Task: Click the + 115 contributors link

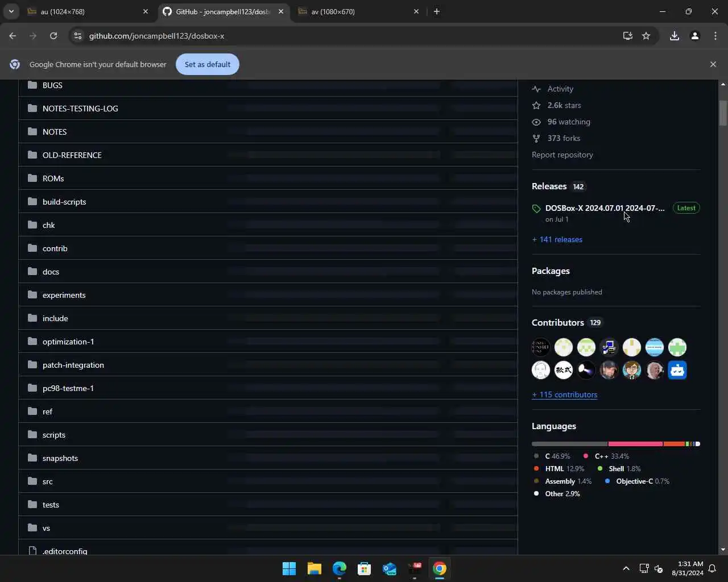Action: tap(565, 394)
